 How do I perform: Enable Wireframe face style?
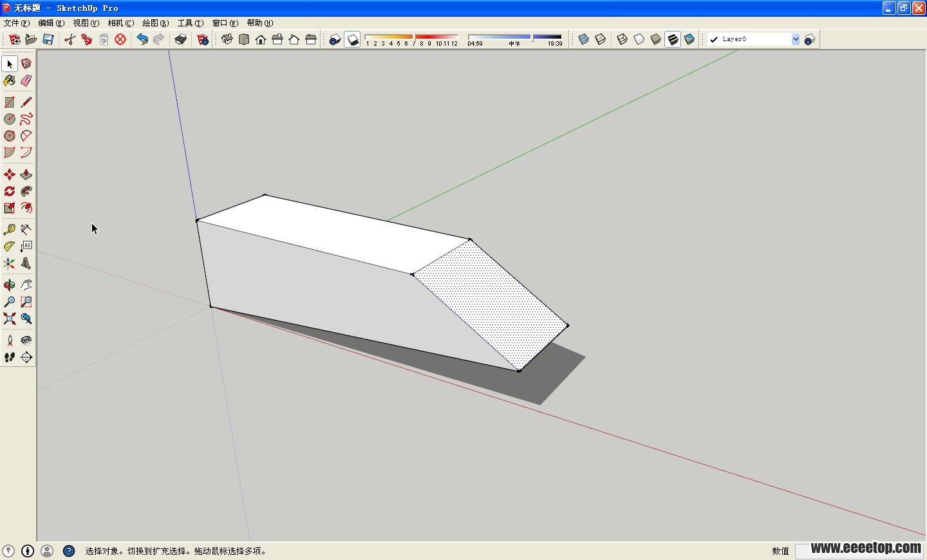[623, 39]
